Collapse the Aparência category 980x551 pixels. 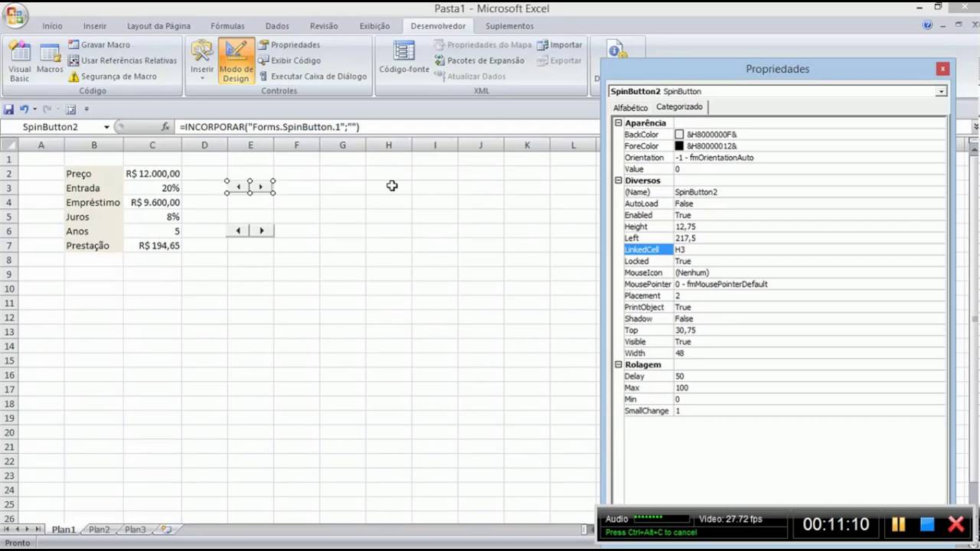[x=619, y=123]
